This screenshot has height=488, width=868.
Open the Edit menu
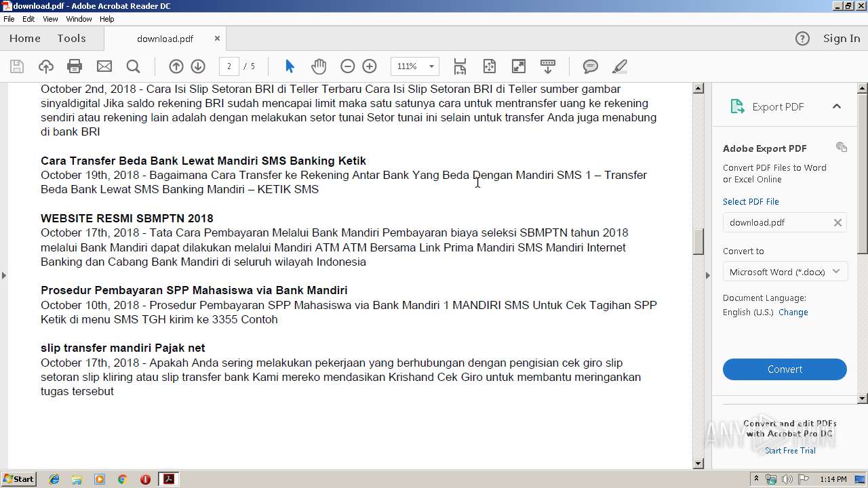click(28, 19)
